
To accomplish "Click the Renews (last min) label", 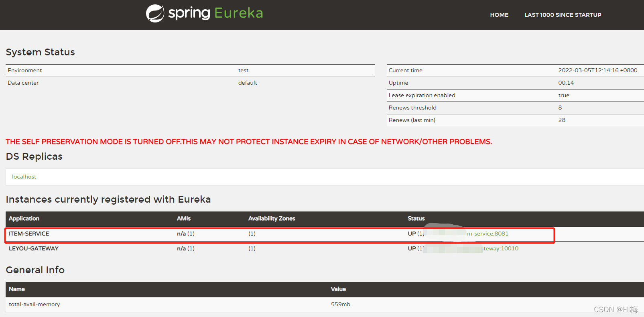I will click(x=412, y=120).
